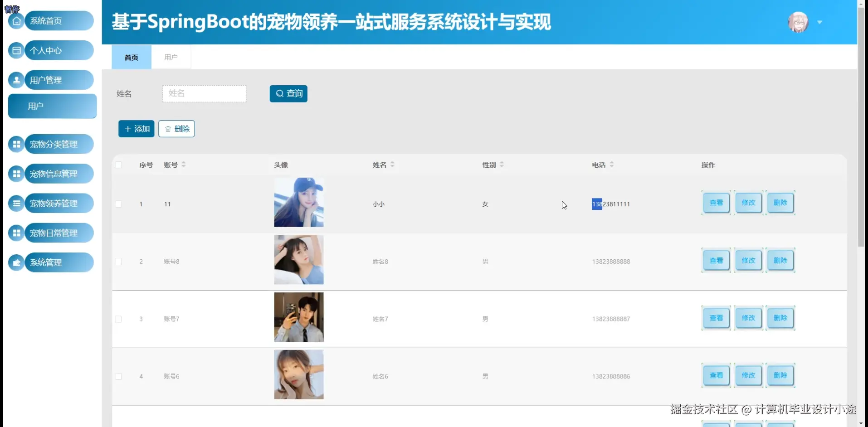Expand the 宠物领养管理 menu
The width and height of the screenshot is (868, 427).
coord(59,203)
